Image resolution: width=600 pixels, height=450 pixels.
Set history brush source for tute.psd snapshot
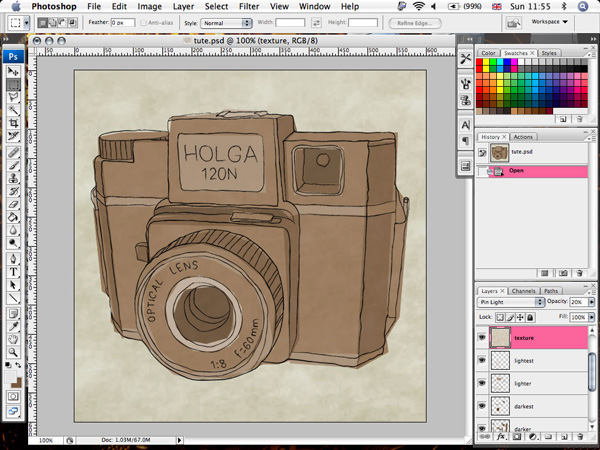pyautogui.click(x=482, y=153)
